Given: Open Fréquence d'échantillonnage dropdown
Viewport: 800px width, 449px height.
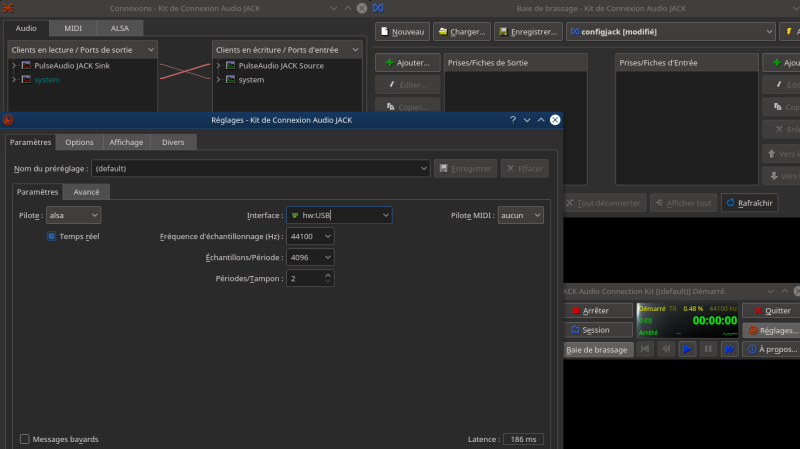Looking at the screenshot, I should click(310, 237).
